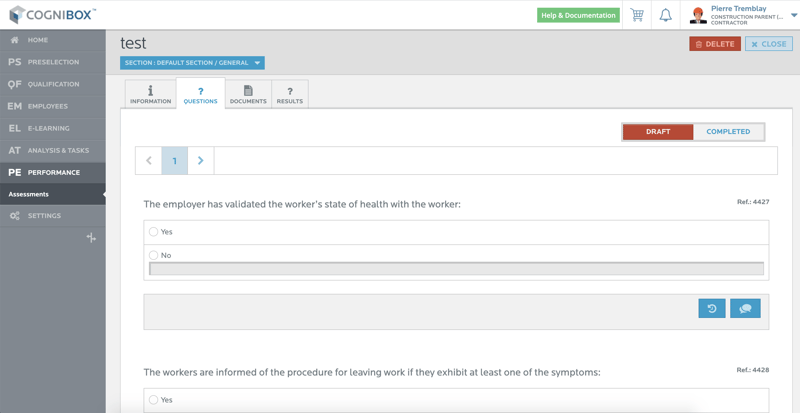Click the workers informed procedure question text
The height and width of the screenshot is (413, 800).
pyautogui.click(x=372, y=373)
